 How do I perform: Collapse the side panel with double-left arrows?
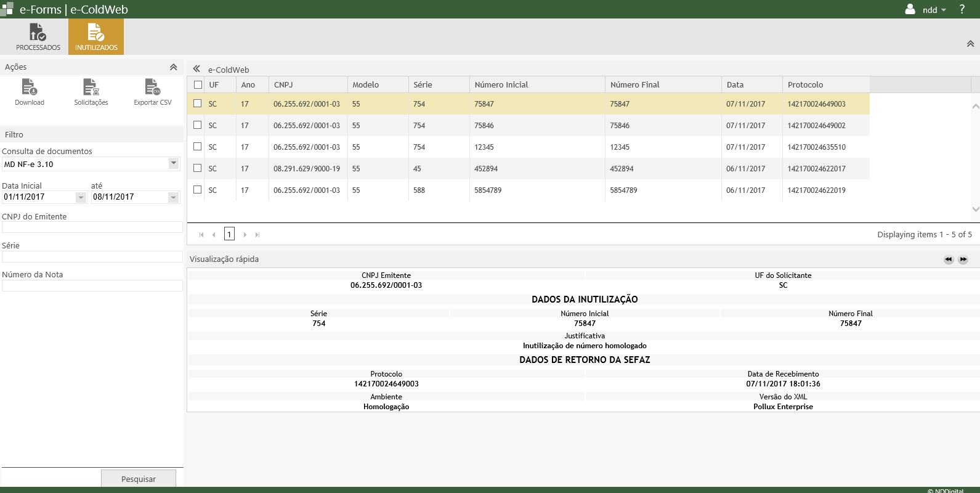click(x=196, y=69)
